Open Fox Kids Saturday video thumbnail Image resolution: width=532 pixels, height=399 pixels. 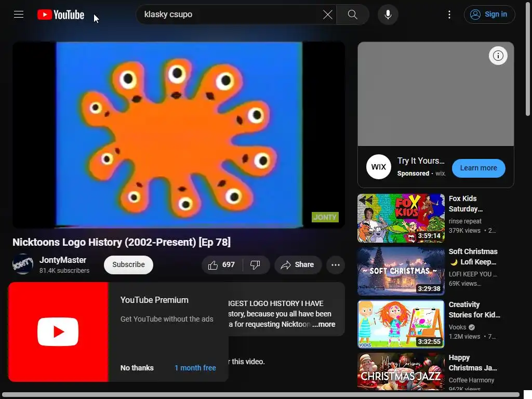click(x=401, y=218)
